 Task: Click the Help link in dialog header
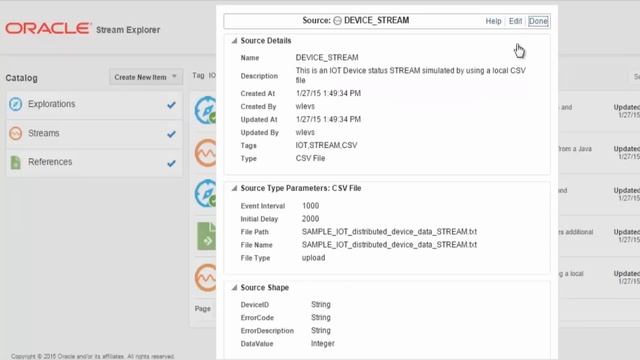(x=493, y=21)
